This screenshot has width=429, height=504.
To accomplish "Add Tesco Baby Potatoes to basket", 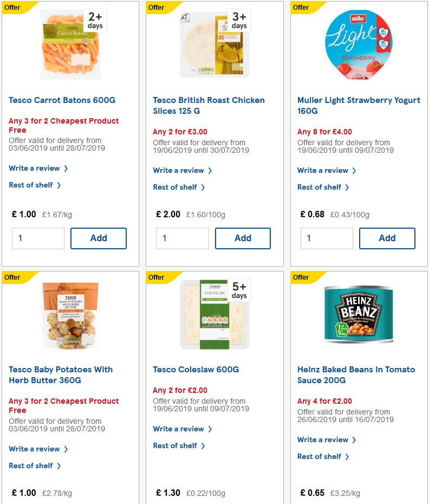I will coord(98,503).
